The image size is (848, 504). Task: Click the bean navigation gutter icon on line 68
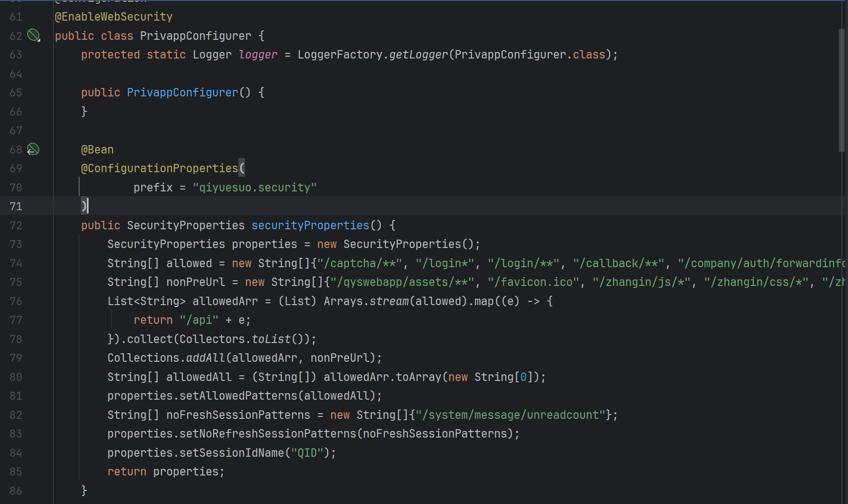click(33, 149)
